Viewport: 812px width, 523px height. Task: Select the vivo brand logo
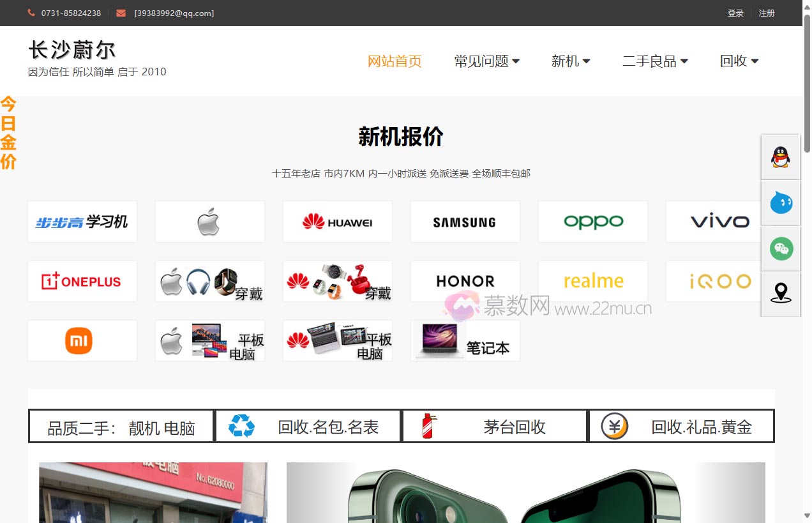click(x=720, y=222)
